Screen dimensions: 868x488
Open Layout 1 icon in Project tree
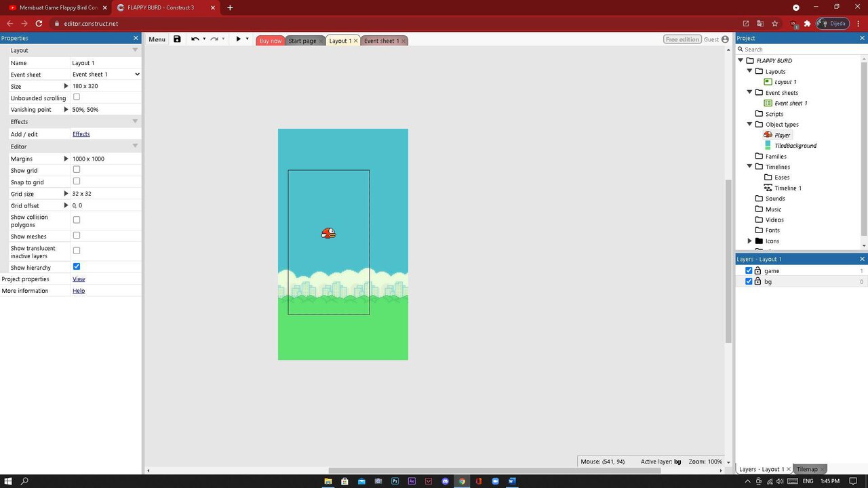[x=768, y=82]
